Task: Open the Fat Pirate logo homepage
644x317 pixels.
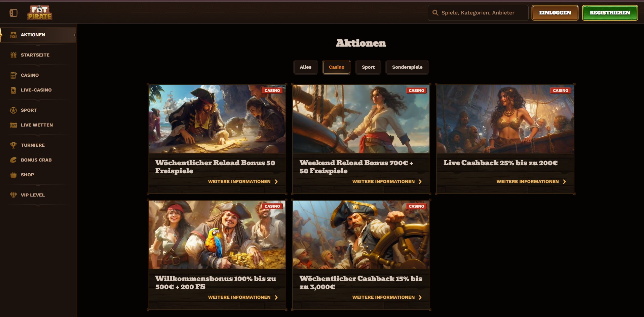Action: 40,13
